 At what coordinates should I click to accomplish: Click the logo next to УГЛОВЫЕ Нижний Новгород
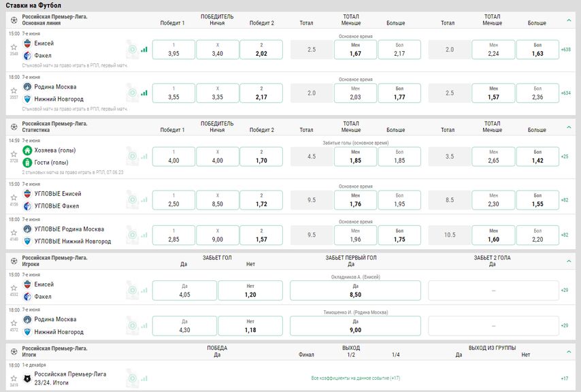point(27,242)
